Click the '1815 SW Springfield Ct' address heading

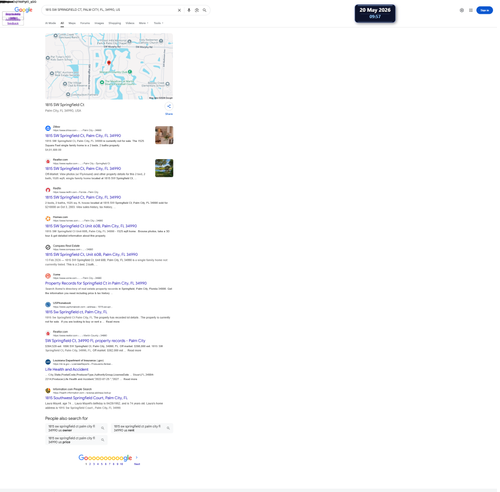[65, 105]
